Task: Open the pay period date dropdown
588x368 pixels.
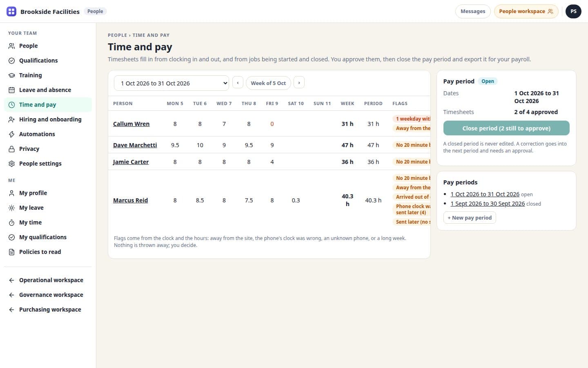Action: click(171, 83)
